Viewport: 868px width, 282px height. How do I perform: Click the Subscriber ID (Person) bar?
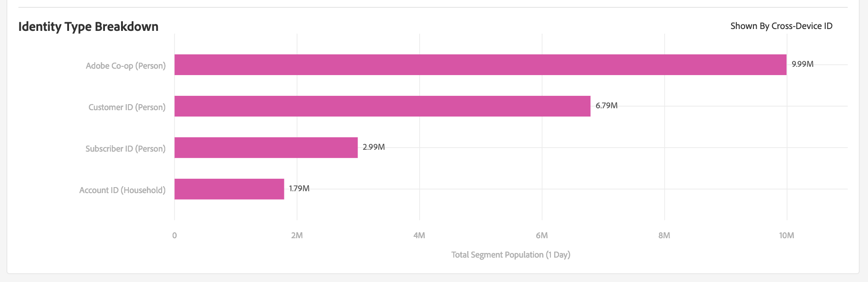(266, 147)
